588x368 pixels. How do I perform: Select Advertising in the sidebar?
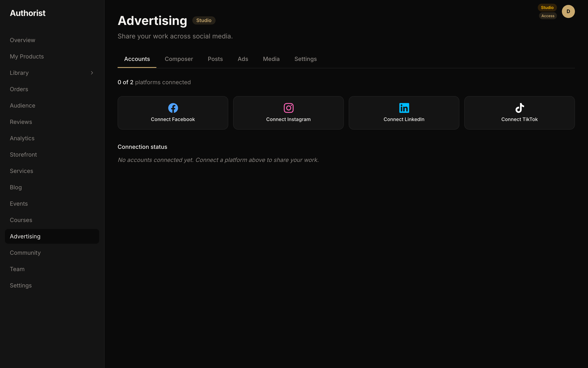[x=52, y=236]
